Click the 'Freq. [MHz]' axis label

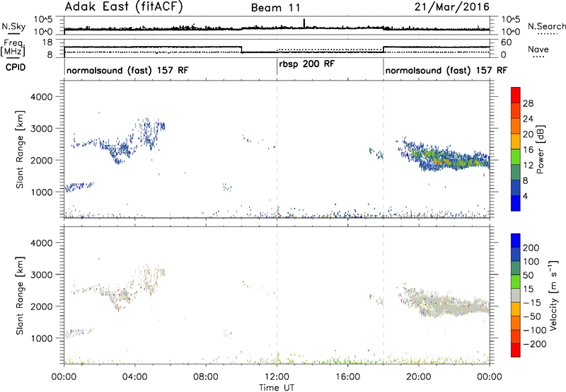(13, 48)
